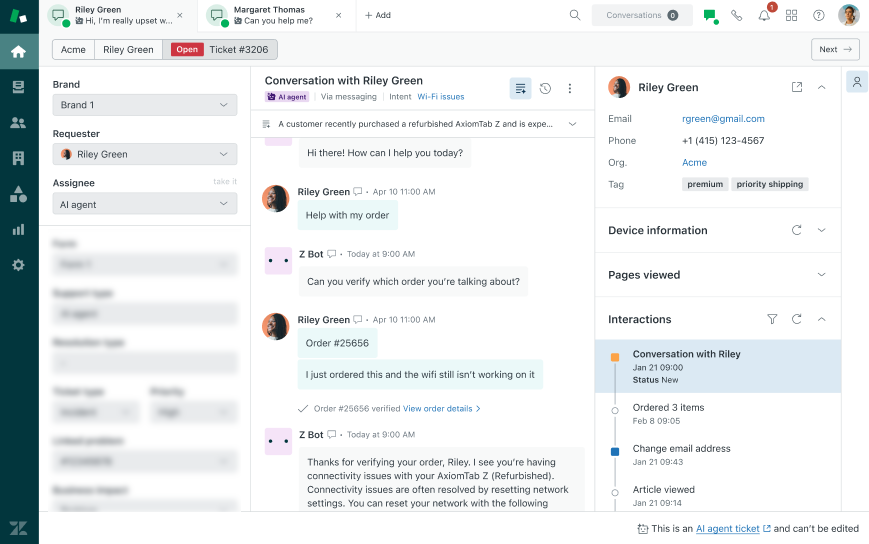
Task: Click the Next button
Action: coord(835,49)
